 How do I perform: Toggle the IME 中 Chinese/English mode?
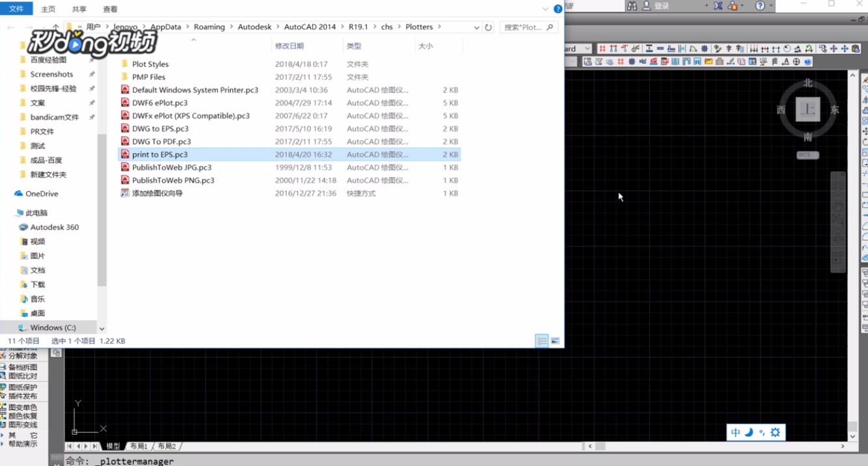pos(735,432)
